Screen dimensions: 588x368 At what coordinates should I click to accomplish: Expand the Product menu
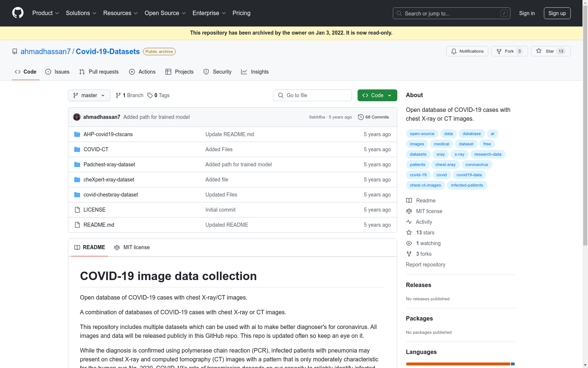46,13
